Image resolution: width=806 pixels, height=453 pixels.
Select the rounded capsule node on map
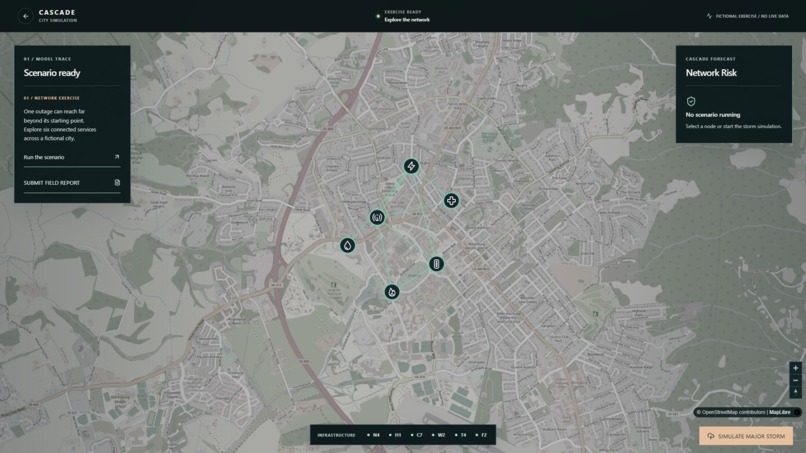point(436,264)
